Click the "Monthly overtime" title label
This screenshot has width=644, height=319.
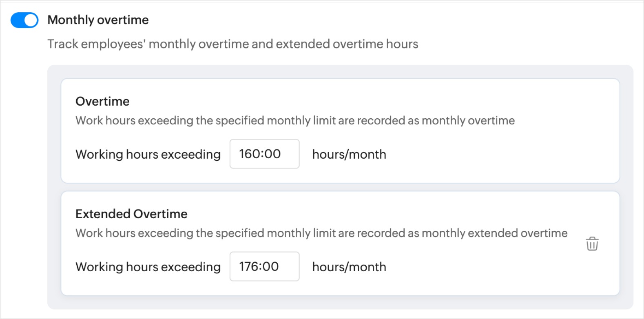coord(98,20)
